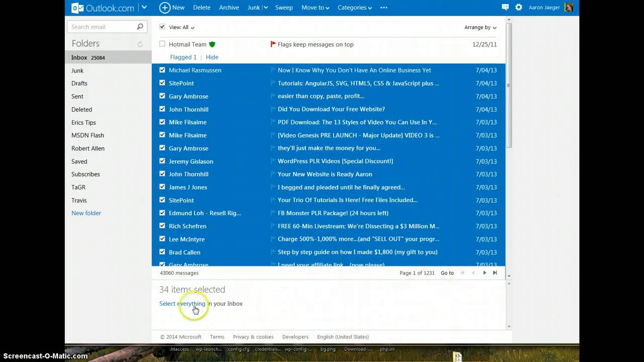The height and width of the screenshot is (362, 644).
Task: Flag the 'easier than copy, paste, profit' message
Action: coord(273,96)
